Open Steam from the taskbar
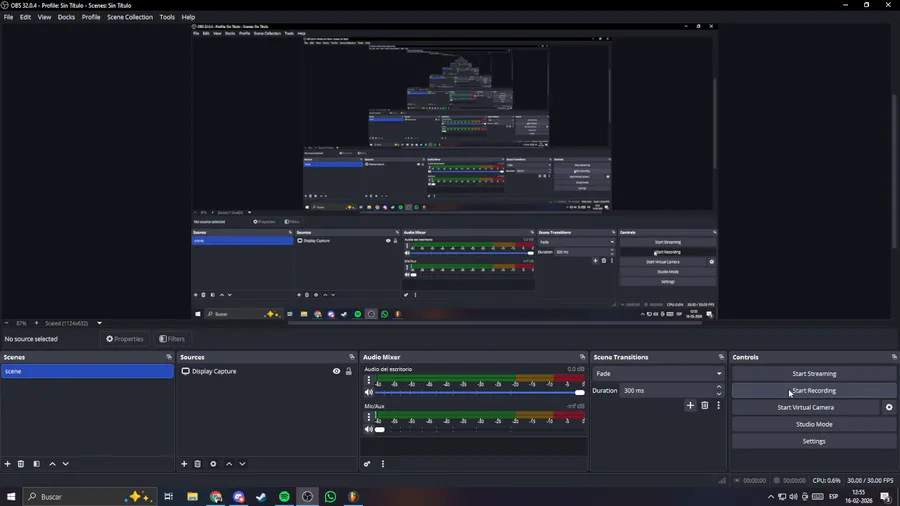The width and height of the screenshot is (900, 506). pos(261,497)
